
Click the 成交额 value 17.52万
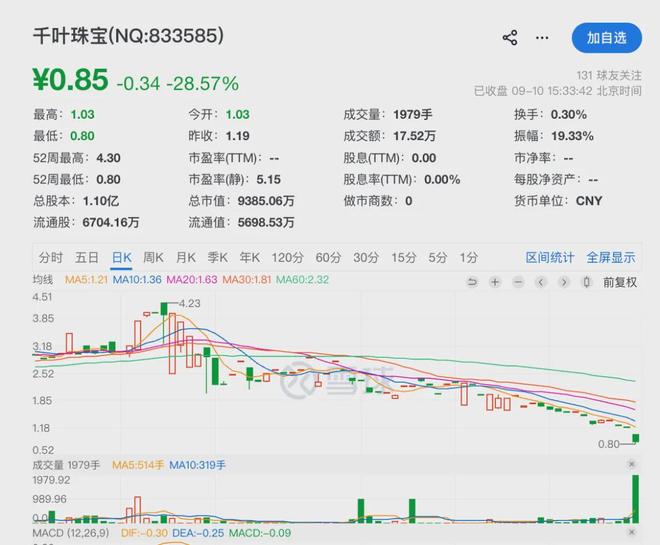coord(414,136)
